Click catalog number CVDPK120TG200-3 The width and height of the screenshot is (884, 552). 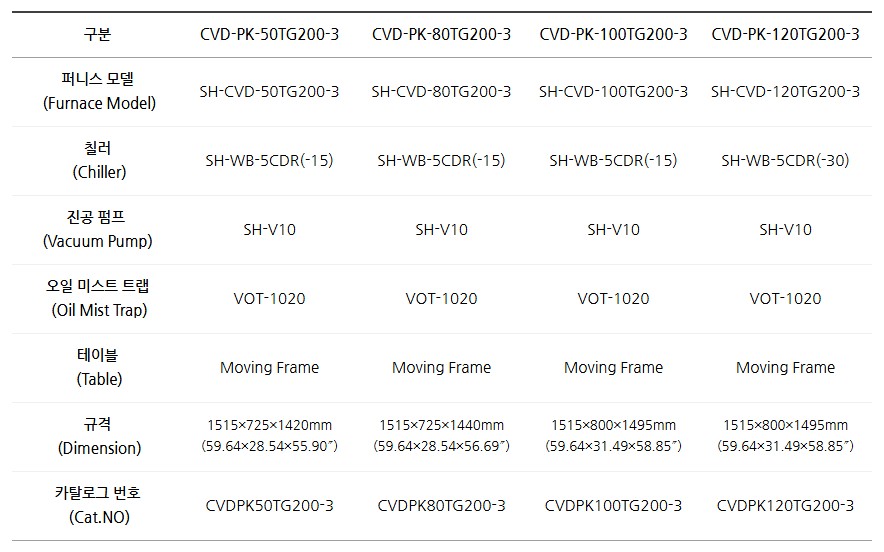point(785,505)
